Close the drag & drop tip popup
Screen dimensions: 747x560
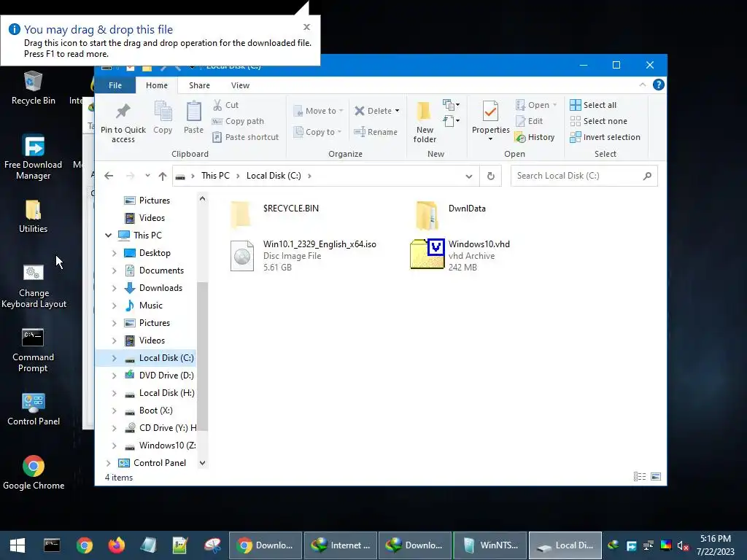307,27
